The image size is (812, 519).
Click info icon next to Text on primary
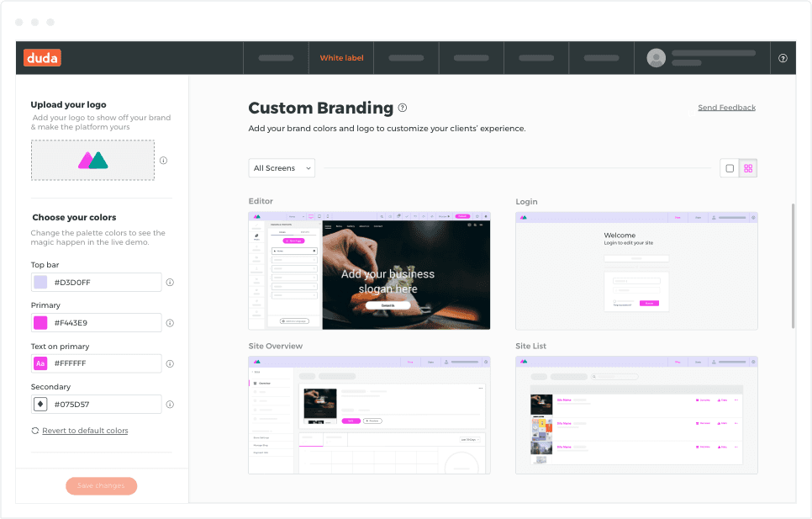pos(170,363)
